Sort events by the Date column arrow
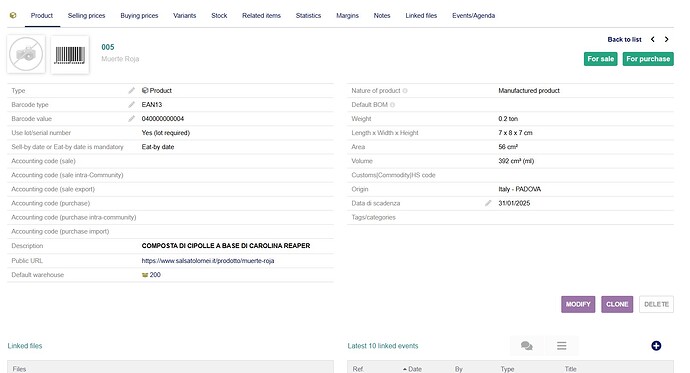This screenshot has width=690, height=373. tap(405, 369)
